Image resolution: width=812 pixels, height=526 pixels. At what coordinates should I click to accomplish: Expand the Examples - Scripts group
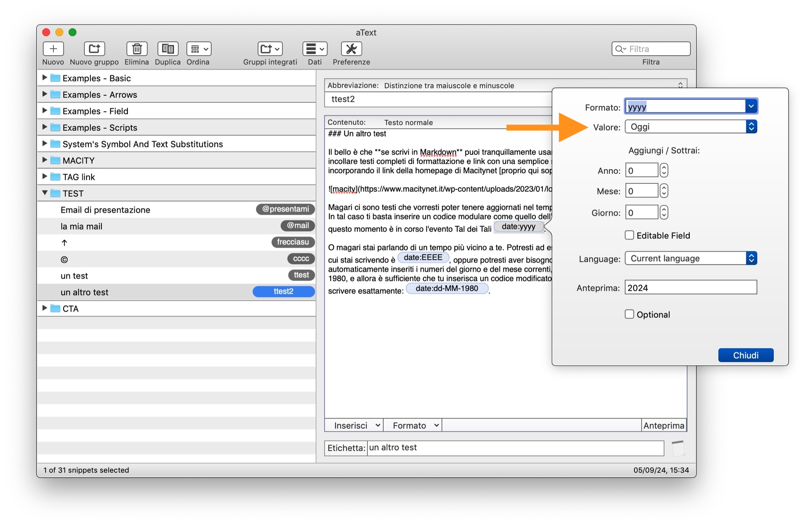click(x=45, y=127)
